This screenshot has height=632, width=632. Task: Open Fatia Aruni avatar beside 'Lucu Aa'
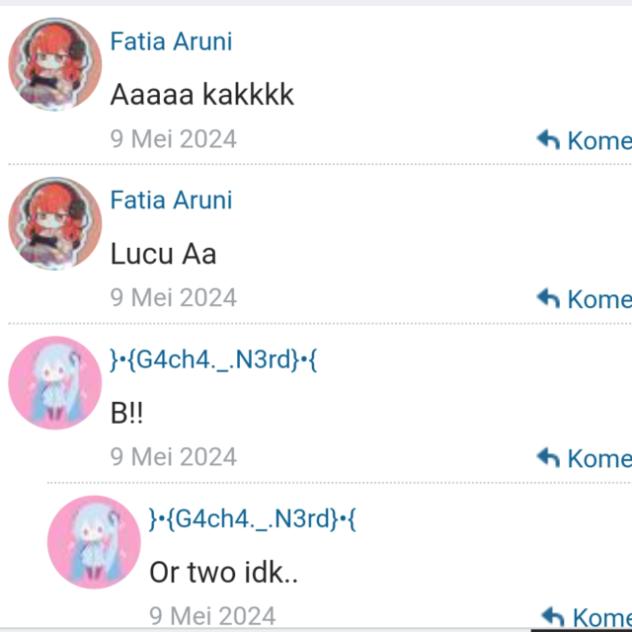click(55, 223)
